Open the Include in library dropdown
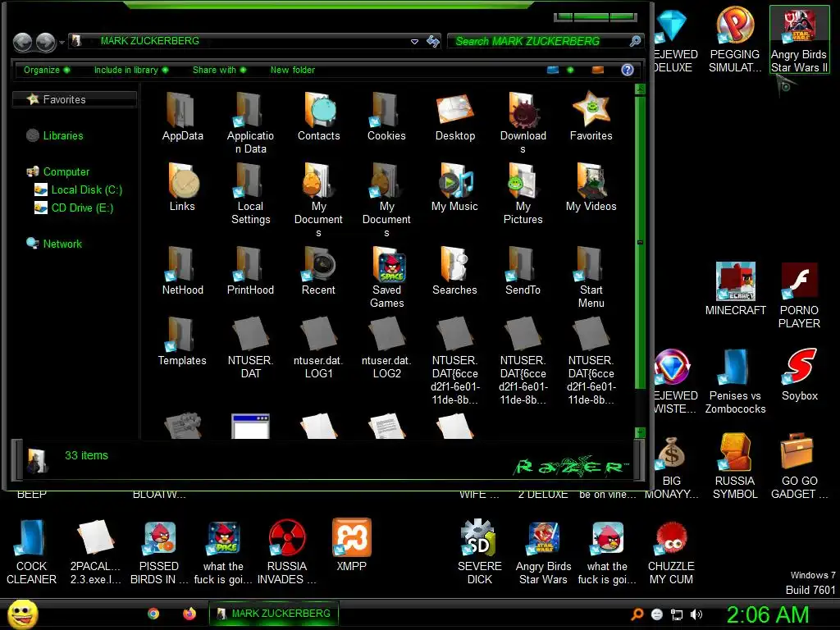This screenshot has height=630, width=840. pos(131,70)
